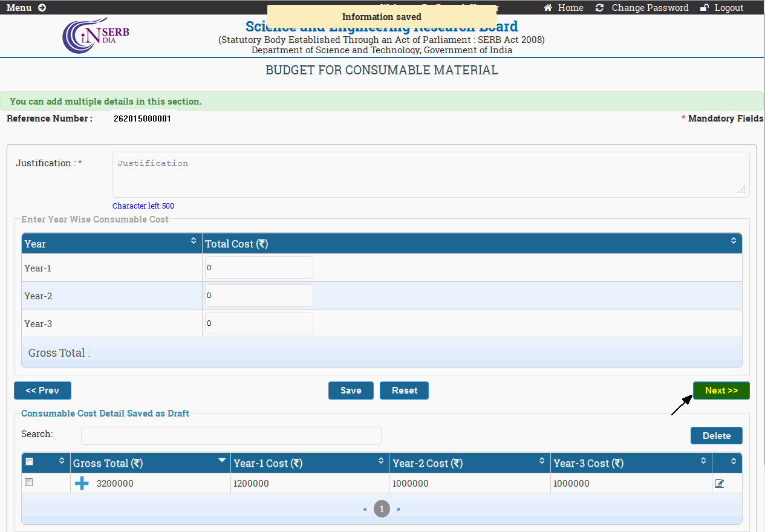Screen dimensions: 765x532
Task: Click the Delete button
Action: (716, 436)
